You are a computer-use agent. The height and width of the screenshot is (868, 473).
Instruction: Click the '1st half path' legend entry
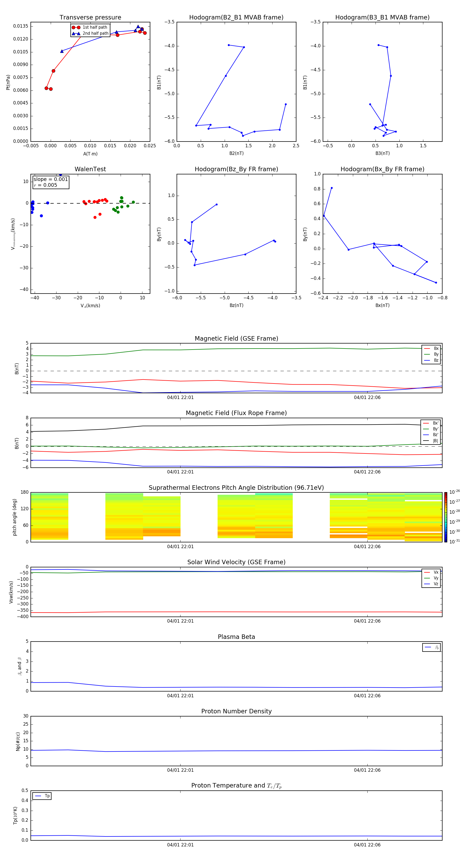(90, 27)
